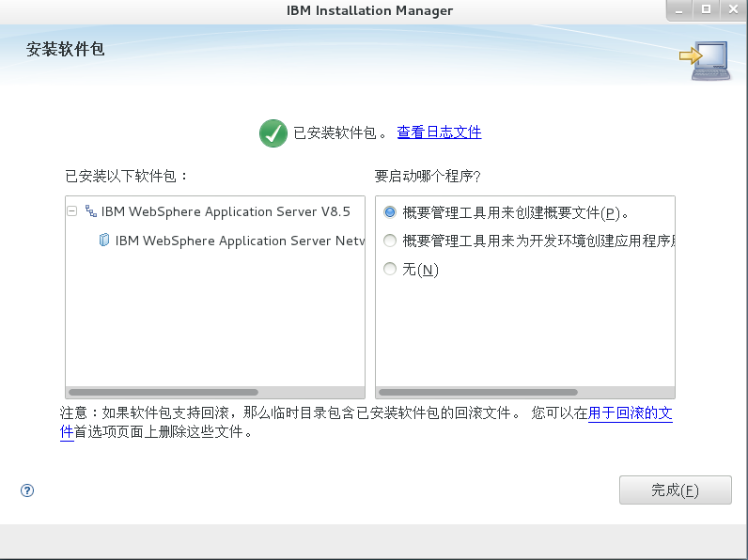Maximize the IBM Installation Manager window
Image resolution: width=748 pixels, height=560 pixels.
706,9
